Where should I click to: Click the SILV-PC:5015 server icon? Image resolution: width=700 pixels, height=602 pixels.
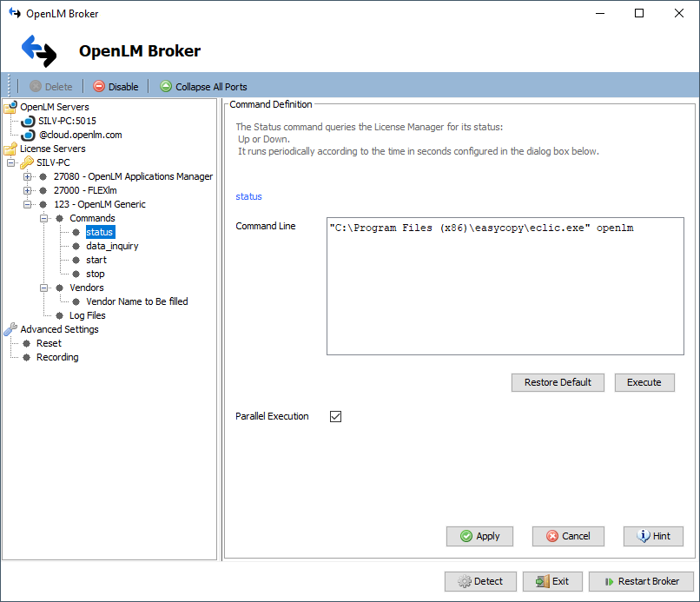[28, 121]
